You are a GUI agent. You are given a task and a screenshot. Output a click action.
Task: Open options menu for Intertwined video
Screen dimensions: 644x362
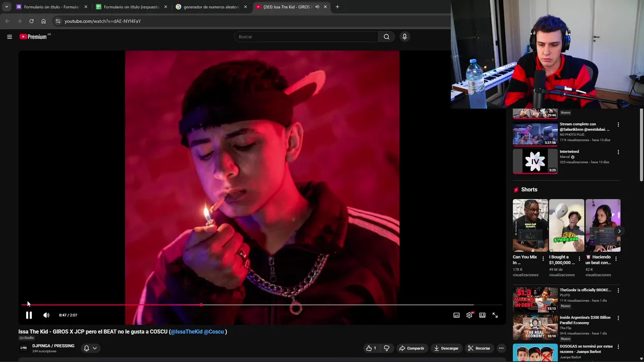618,152
